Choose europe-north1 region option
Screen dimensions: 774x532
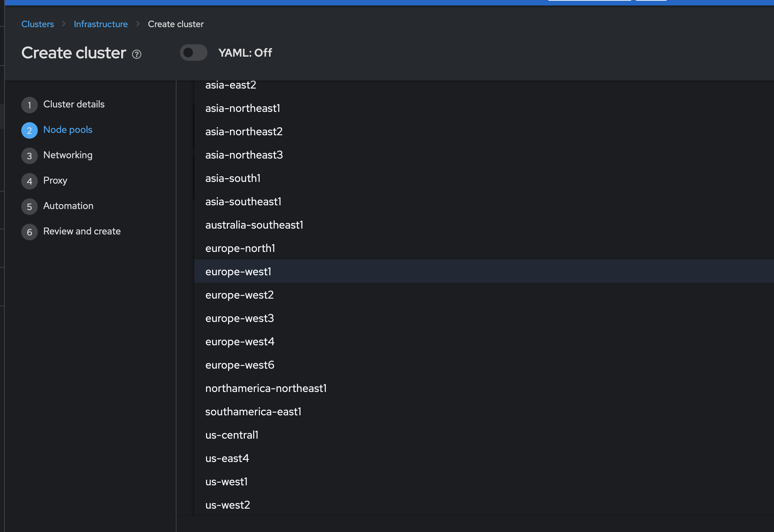pyautogui.click(x=240, y=248)
